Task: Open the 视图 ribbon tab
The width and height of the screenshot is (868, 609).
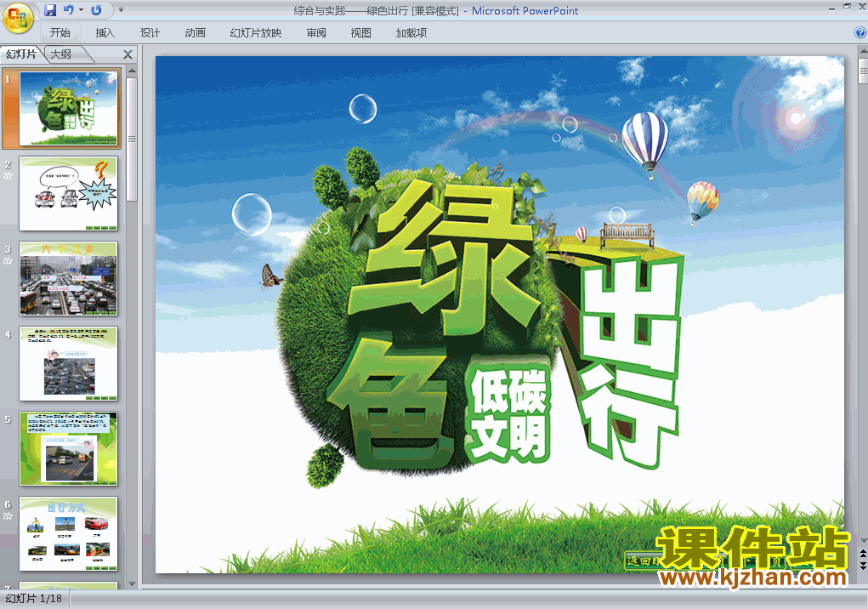Action: pos(361,32)
